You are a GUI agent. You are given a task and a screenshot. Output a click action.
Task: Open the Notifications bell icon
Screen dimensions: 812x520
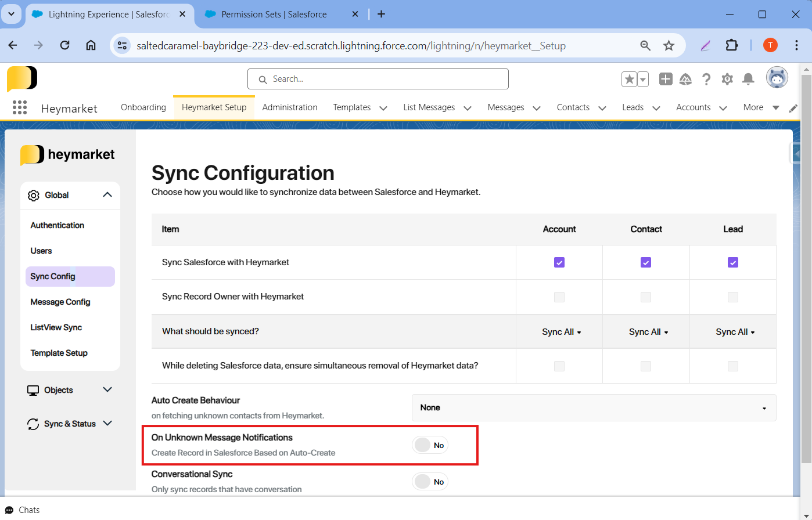point(749,79)
